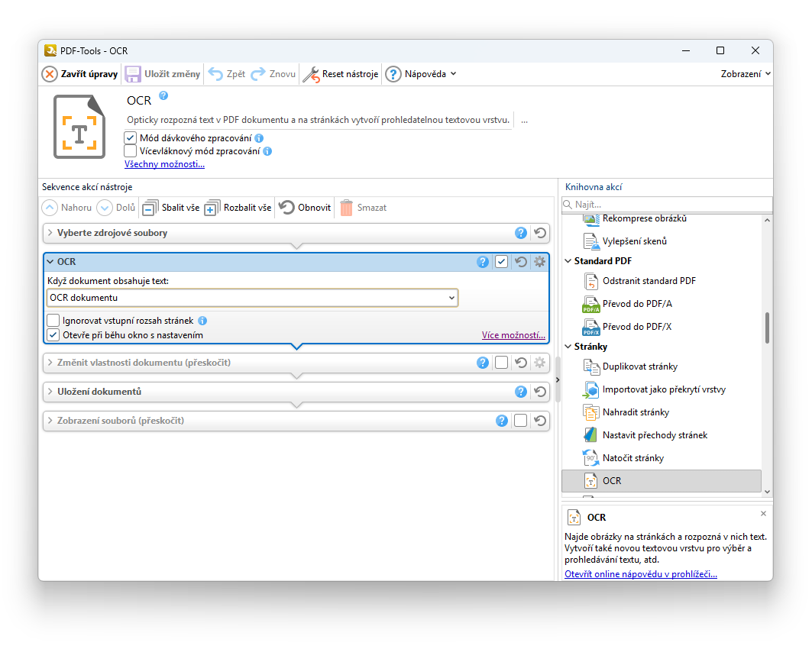Reset the Uložení dokumentů step
Viewport: 812px width, 649px height.
[x=540, y=392]
